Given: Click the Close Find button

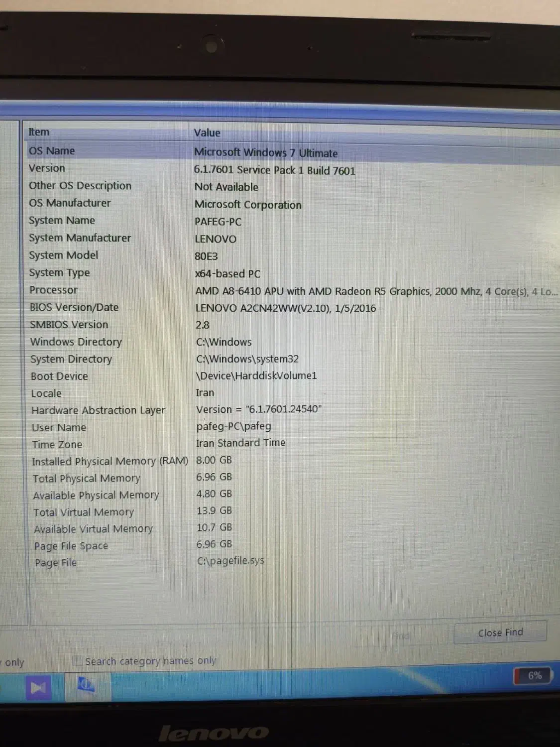Looking at the screenshot, I should (x=500, y=632).
